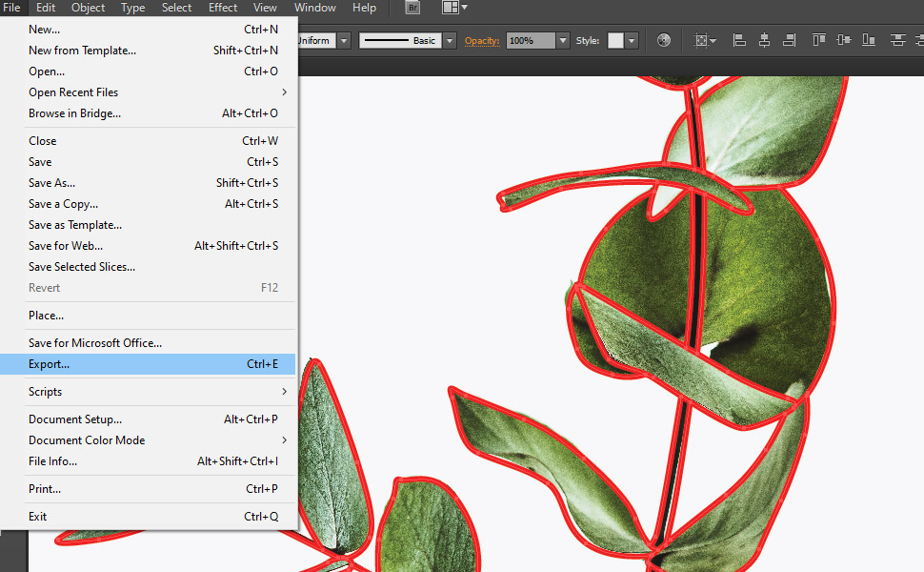Select Vertical Align Bottom
This screenshot has height=572, width=924.
(x=870, y=40)
